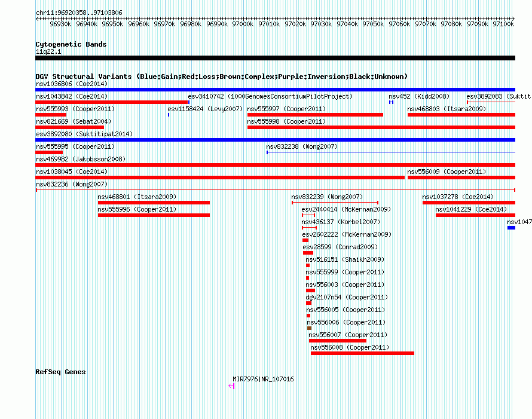Click the esv2440414 red bracket span
This screenshot has width=532, height=419.
pyautogui.click(x=308, y=215)
